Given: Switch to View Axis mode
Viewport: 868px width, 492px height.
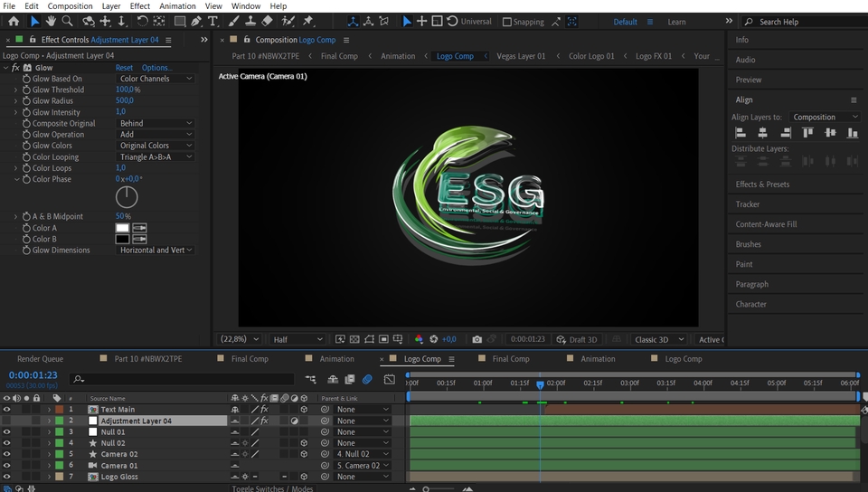Looking at the screenshot, I should [x=383, y=21].
